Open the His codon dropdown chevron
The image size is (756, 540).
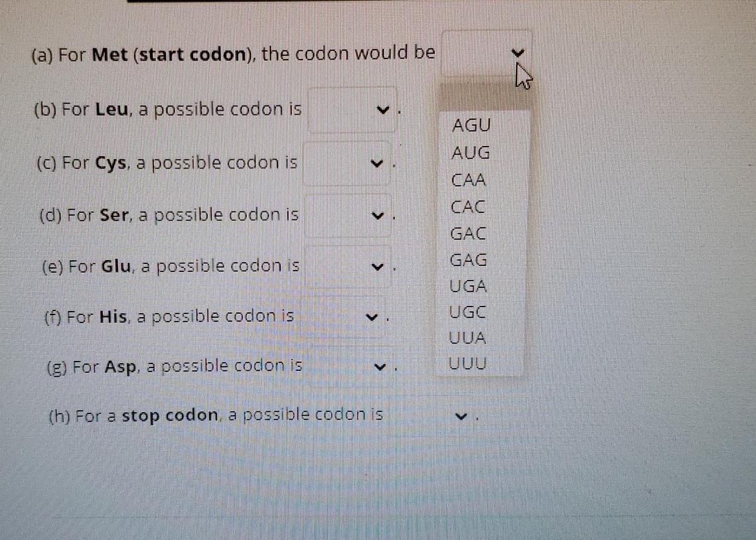tap(370, 317)
